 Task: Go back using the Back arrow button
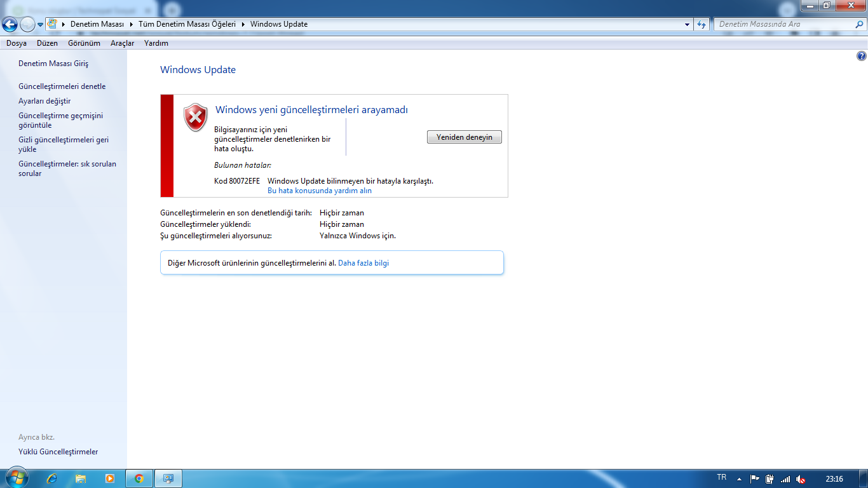pyautogui.click(x=10, y=25)
